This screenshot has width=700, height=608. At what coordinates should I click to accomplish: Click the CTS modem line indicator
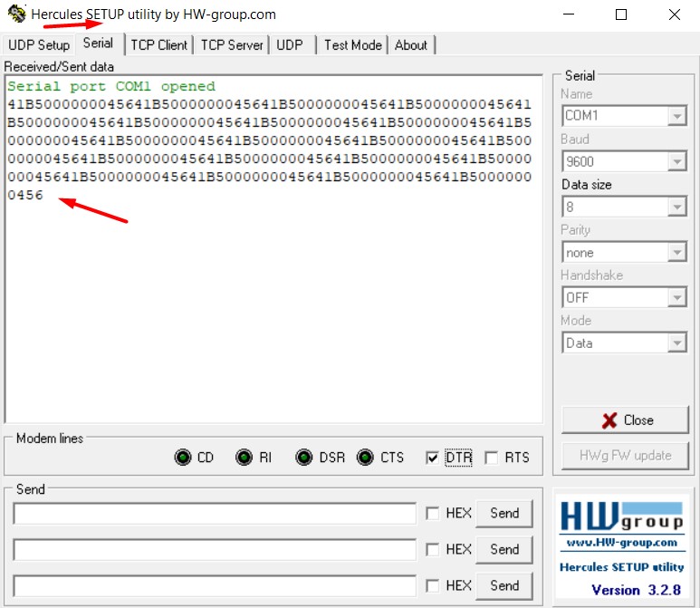pos(365,457)
